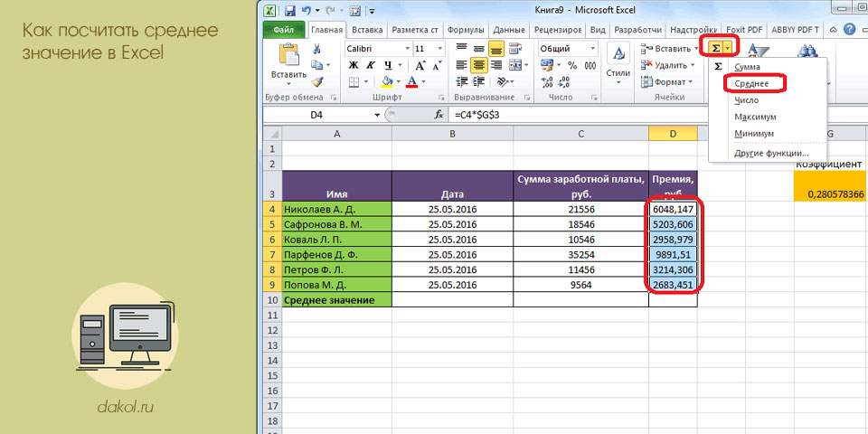The image size is (868, 434).
Task: Click the Copy icon in Буфер обмена
Action: tap(316, 65)
